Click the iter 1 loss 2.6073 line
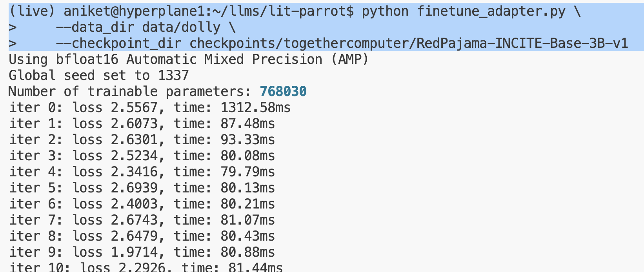Viewport: 644px width, 272px height. coord(142,123)
